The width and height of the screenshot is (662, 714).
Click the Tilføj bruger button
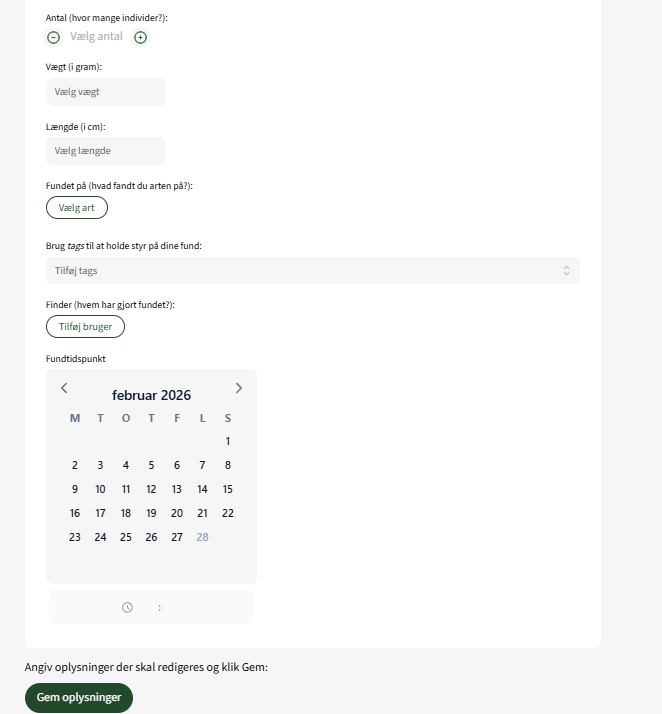(85, 326)
